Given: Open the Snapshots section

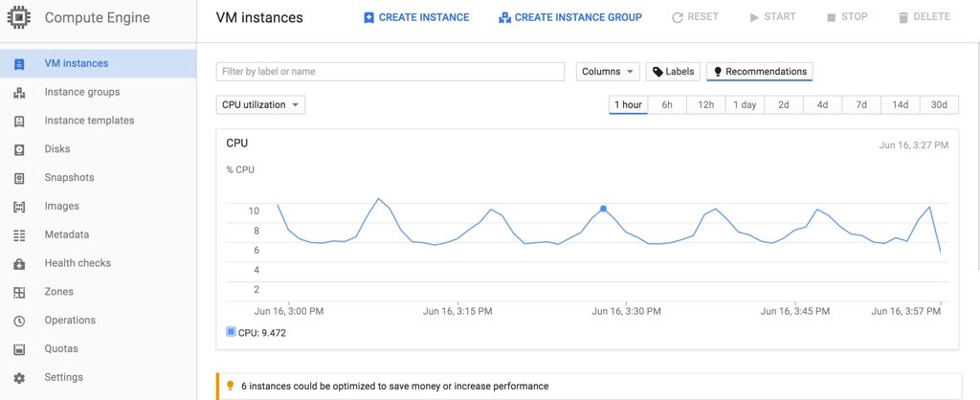Looking at the screenshot, I should tap(99, 177).
